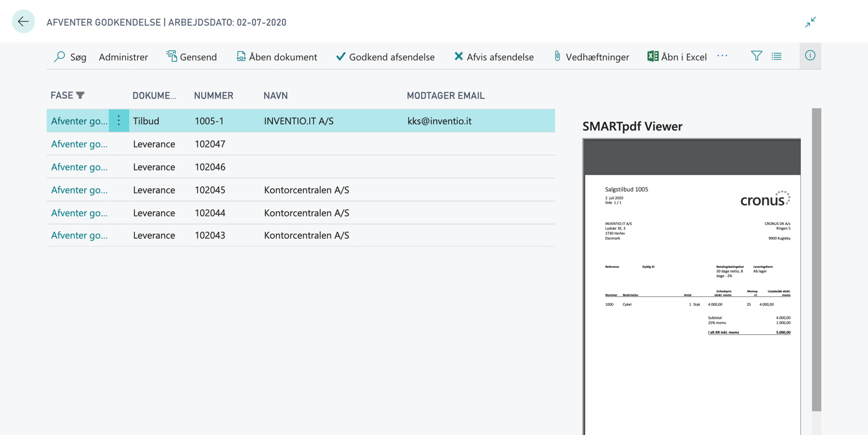Screen dimensions: 868x435
Task: Open Afventer go... link of row 102044
Action: [79, 213]
